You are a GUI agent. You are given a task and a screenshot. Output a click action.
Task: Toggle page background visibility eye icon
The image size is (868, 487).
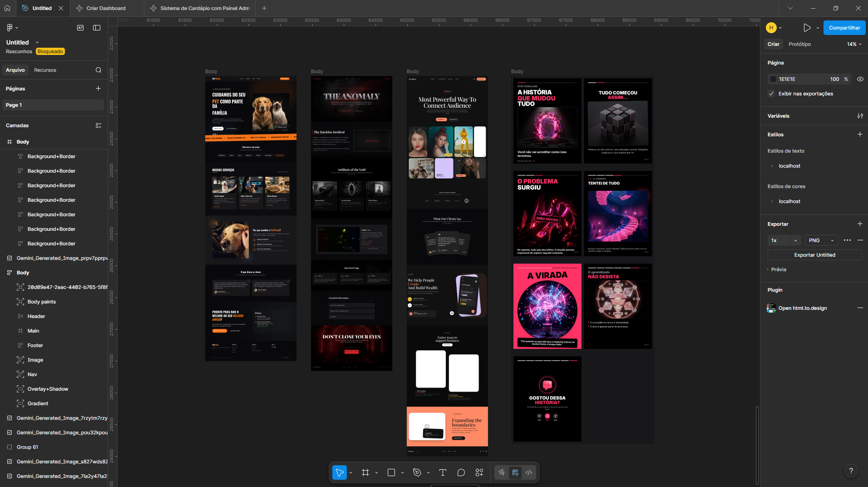pyautogui.click(x=860, y=79)
